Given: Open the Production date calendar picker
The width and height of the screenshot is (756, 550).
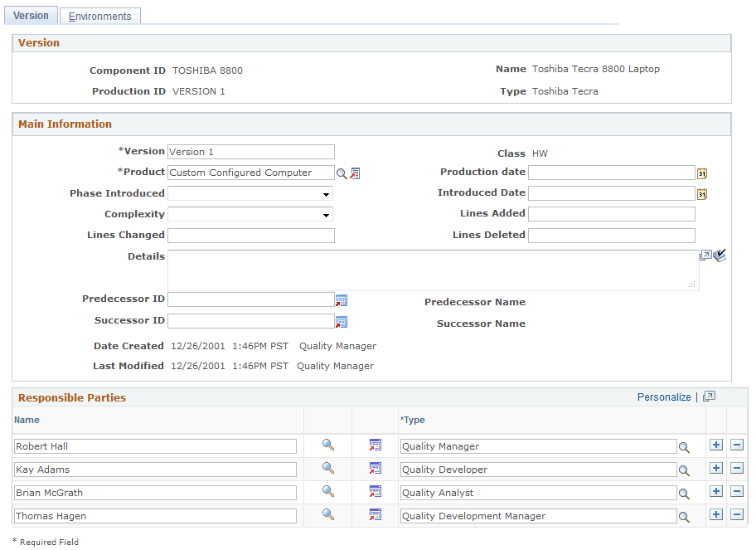Looking at the screenshot, I should tap(702, 173).
